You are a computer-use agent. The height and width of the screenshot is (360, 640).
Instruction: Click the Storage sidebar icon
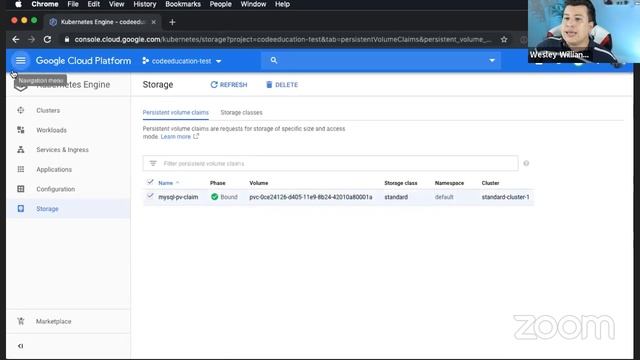click(20, 209)
